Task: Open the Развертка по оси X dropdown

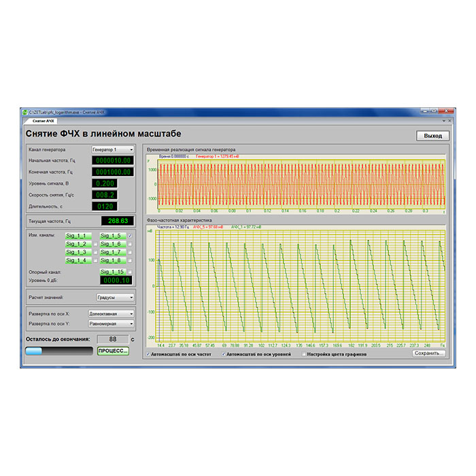Action: 111,313
